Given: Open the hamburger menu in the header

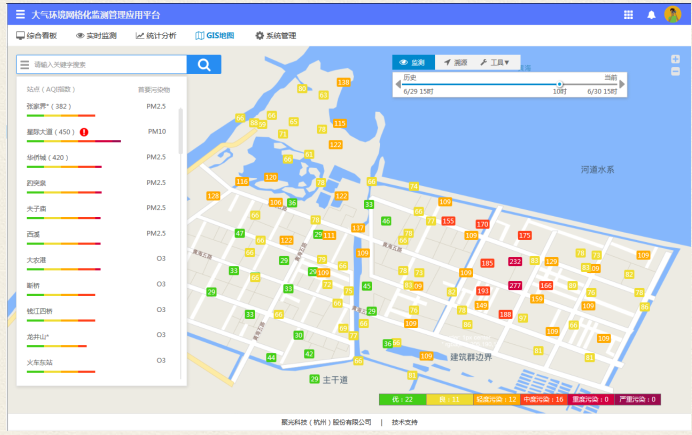Looking at the screenshot, I should coord(20,14).
